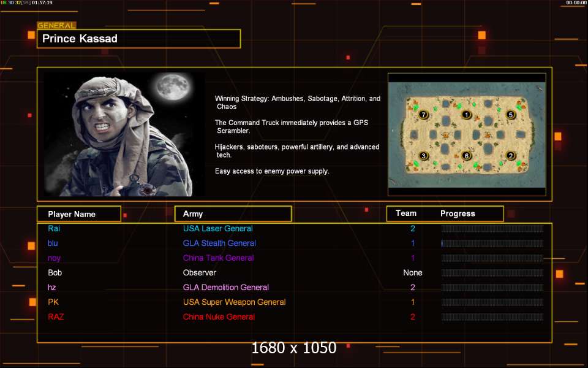The width and height of the screenshot is (588, 368).
Task: Click team number 2 in RAZ's row
Action: point(412,316)
